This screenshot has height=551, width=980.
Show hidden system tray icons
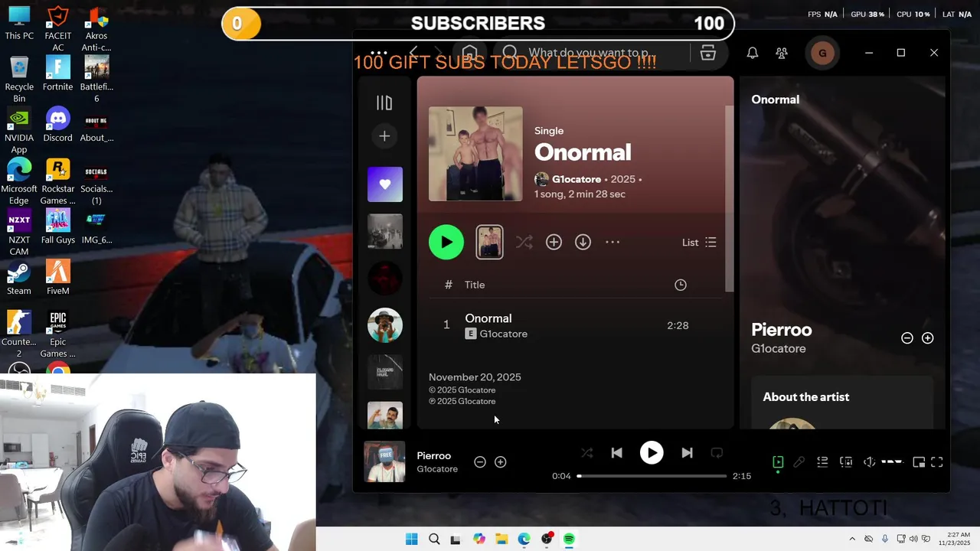[x=852, y=540]
